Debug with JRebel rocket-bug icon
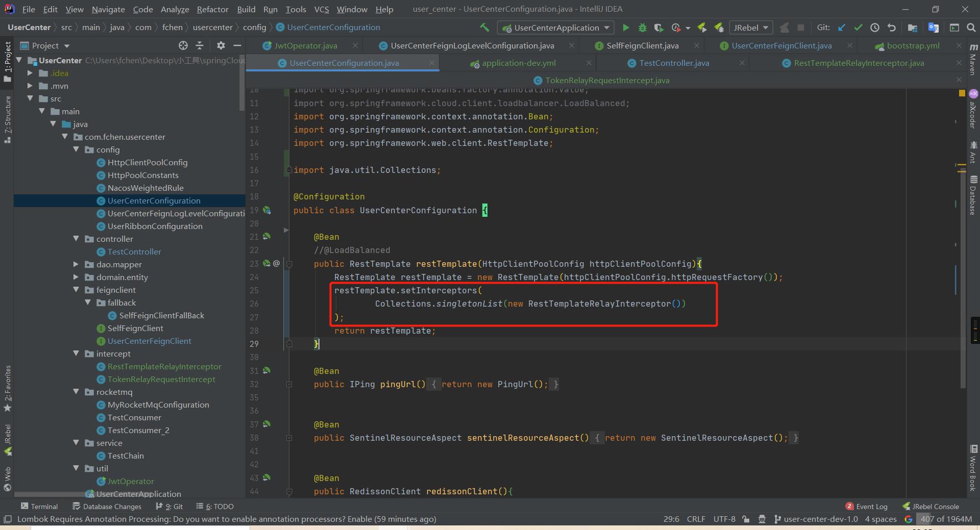This screenshot has height=530, width=980. (719, 28)
